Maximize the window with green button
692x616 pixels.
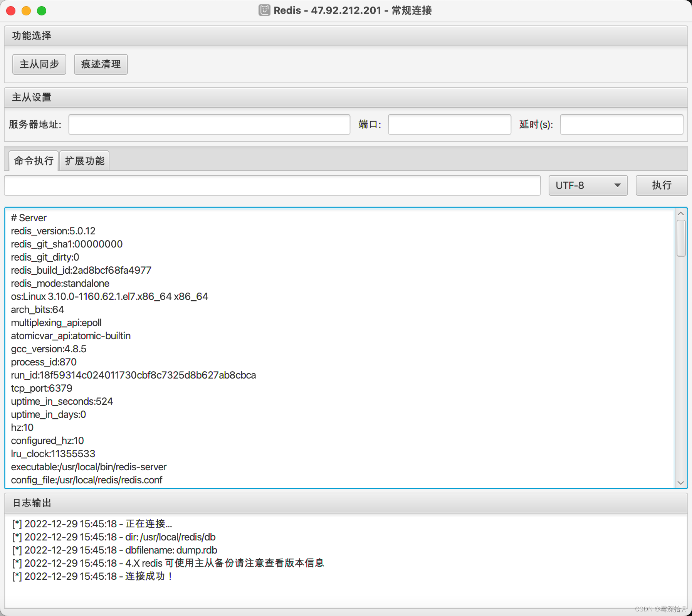click(42, 10)
